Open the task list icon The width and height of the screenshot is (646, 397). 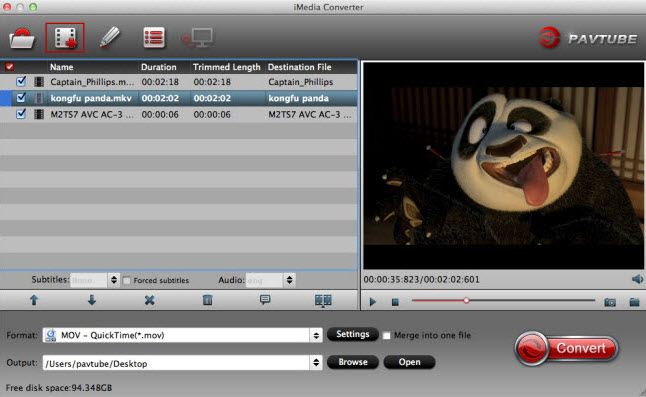click(154, 38)
